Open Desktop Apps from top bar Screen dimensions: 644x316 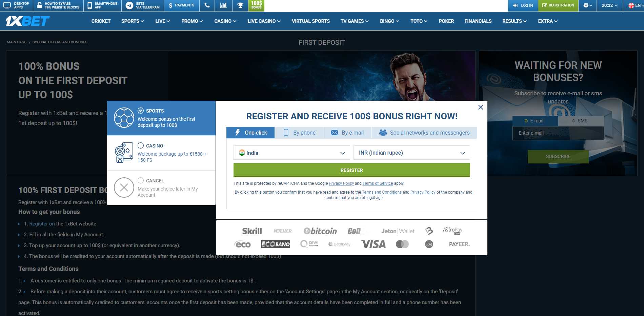(x=16, y=5)
